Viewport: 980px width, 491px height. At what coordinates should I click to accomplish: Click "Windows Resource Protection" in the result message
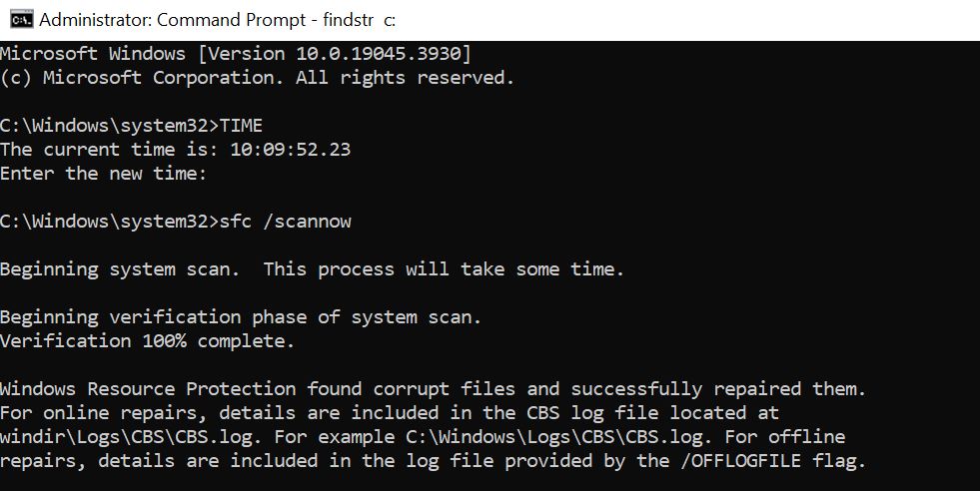coord(148,388)
